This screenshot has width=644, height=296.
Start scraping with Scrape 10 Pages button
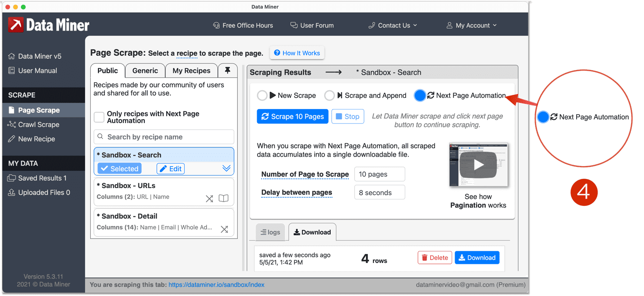(292, 116)
